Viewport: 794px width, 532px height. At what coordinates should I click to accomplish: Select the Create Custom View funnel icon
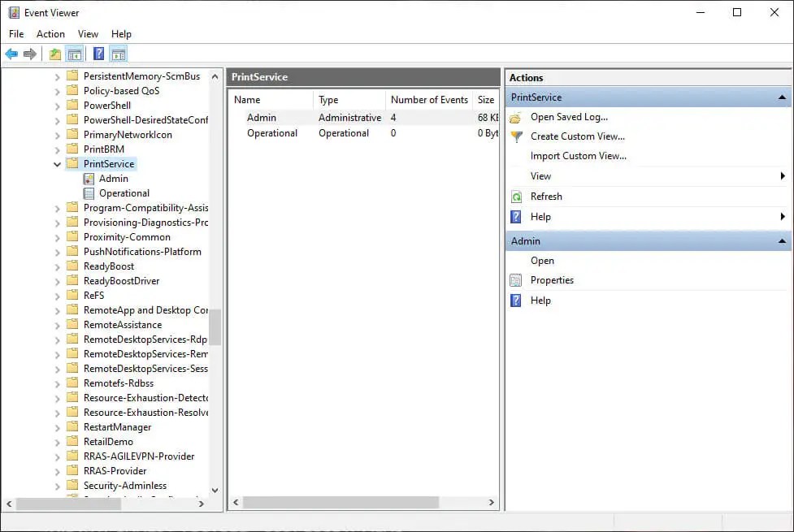pos(515,136)
